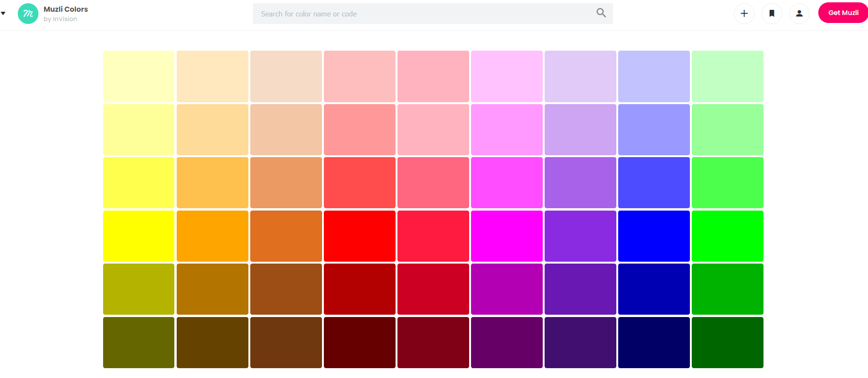Choose the pure blue swatch

click(x=654, y=236)
